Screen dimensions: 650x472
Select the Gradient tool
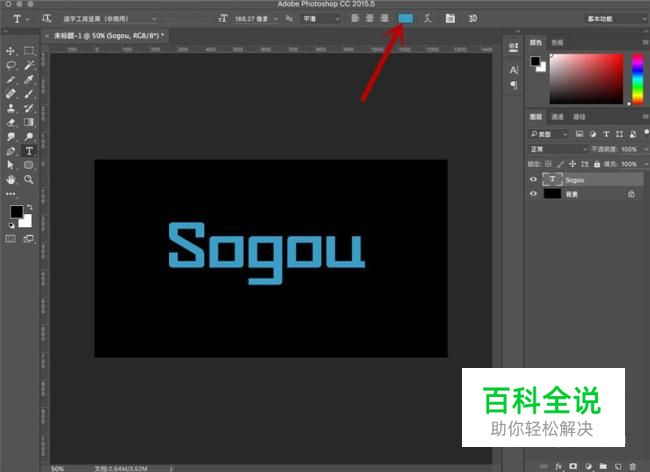[29, 122]
